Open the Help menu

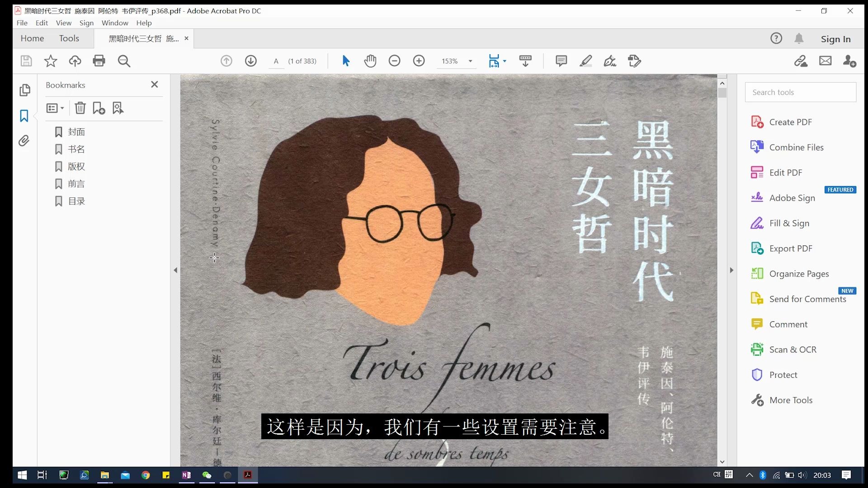pos(144,23)
